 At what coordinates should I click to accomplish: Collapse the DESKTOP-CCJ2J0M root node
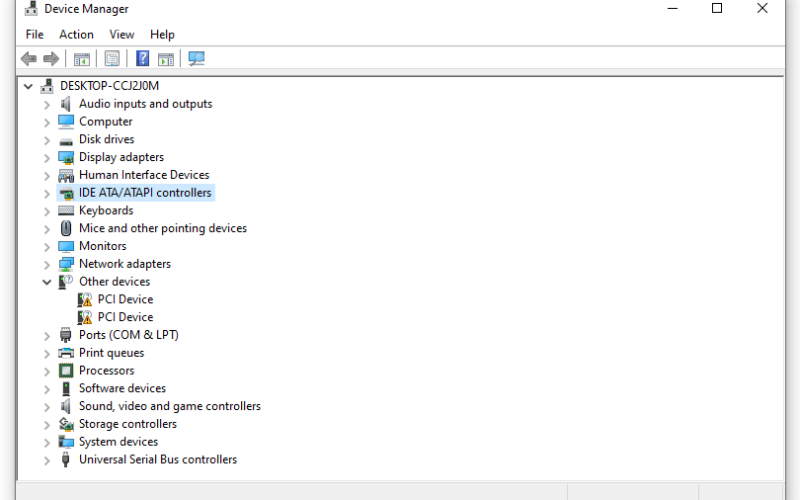pyautogui.click(x=29, y=86)
